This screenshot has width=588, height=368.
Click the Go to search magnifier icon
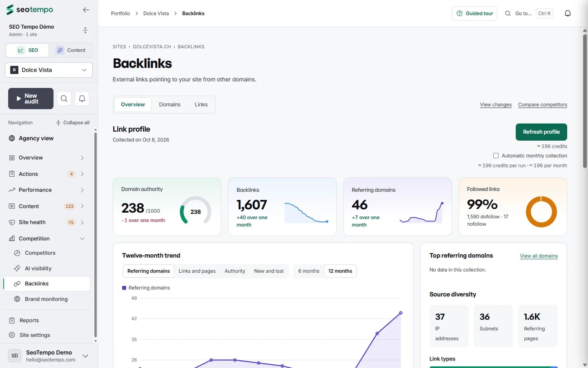point(508,13)
